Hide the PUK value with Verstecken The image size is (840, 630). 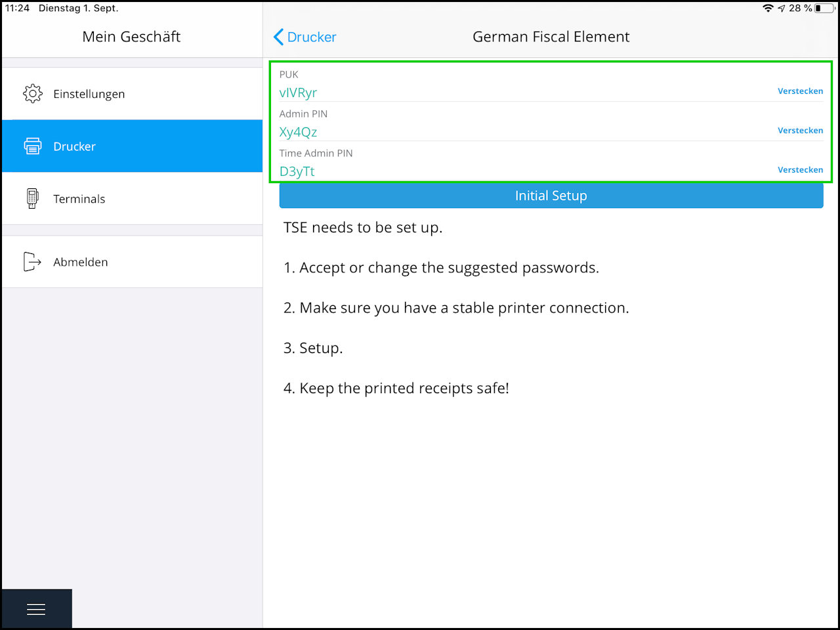pyautogui.click(x=800, y=91)
